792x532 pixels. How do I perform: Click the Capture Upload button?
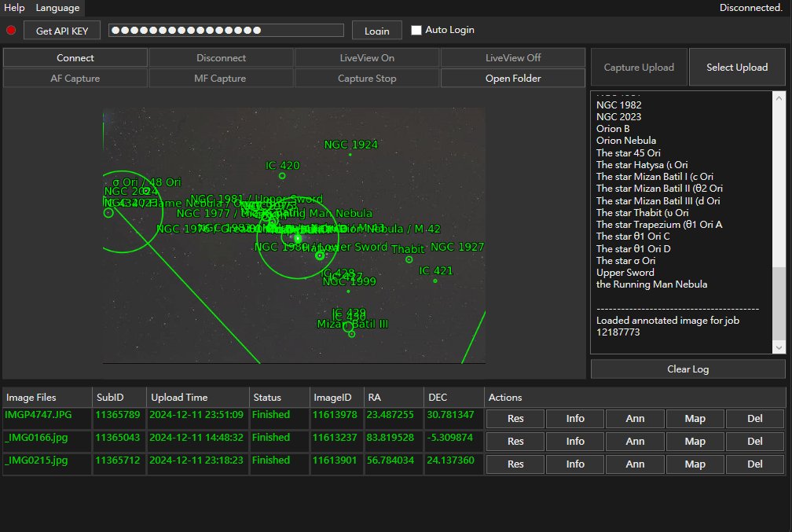[639, 68]
